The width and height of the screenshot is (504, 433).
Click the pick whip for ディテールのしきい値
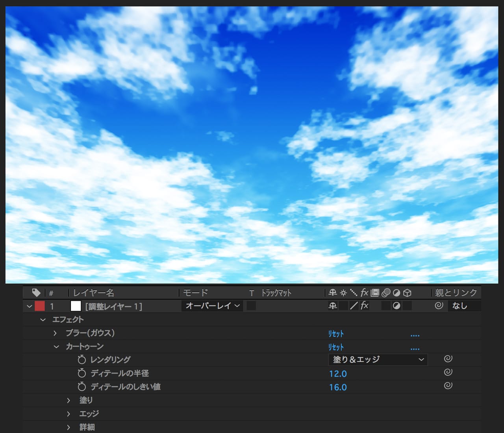click(x=448, y=385)
